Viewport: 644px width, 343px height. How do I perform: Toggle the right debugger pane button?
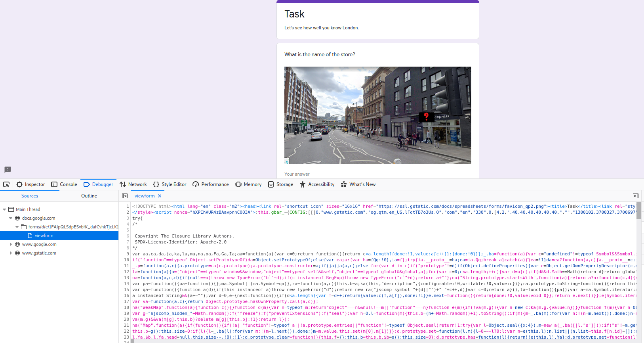click(636, 196)
